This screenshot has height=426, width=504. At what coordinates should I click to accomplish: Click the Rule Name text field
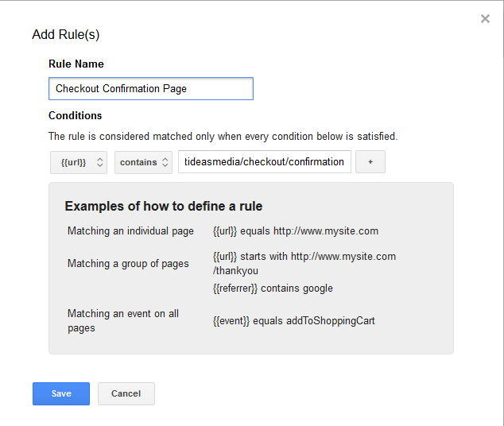point(151,89)
